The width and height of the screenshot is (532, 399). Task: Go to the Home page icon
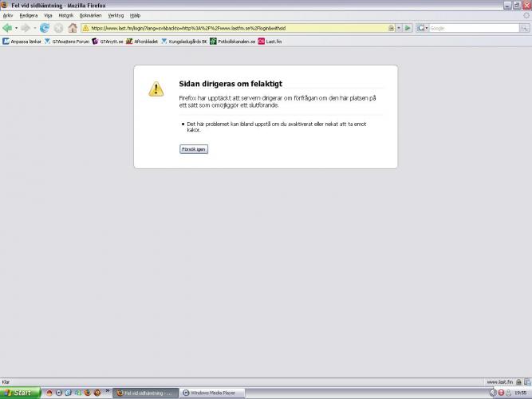(73, 28)
